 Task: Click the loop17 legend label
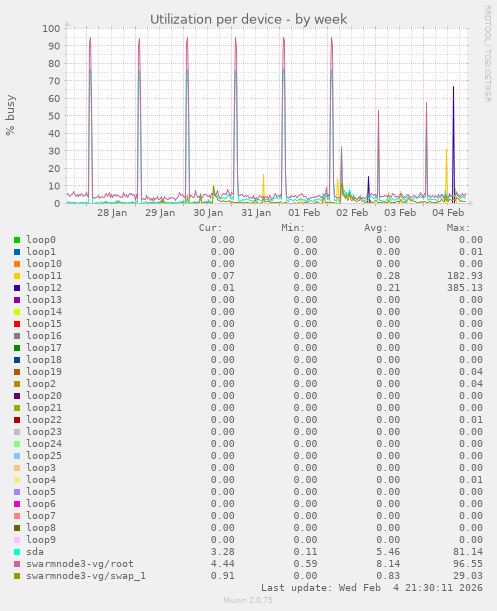(44, 348)
